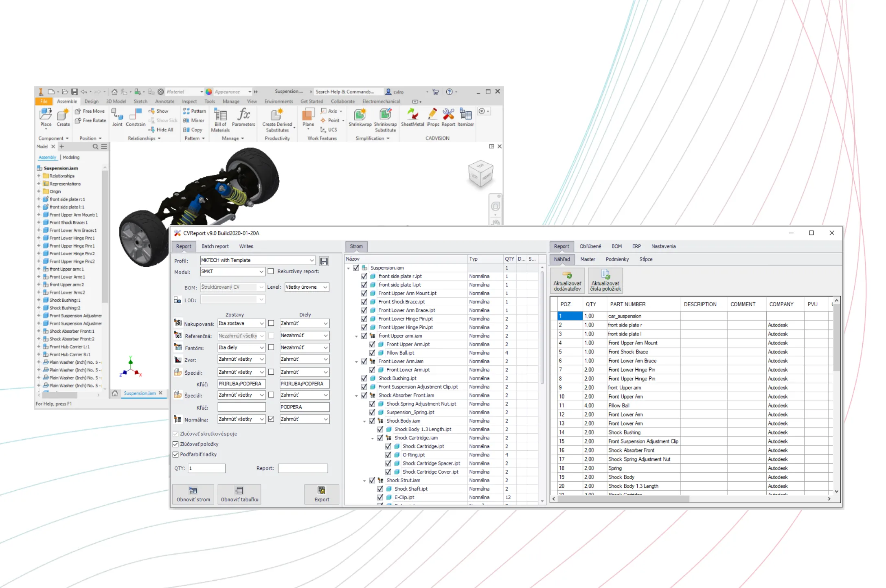Click the search icon in Model browser
This screenshot has width=886, height=588.
(x=95, y=147)
